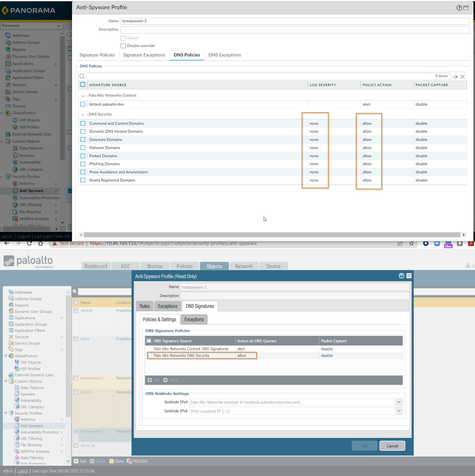Bookmark the page with the star icon
Screen dimensions: 475x476
pyautogui.click(x=411, y=244)
